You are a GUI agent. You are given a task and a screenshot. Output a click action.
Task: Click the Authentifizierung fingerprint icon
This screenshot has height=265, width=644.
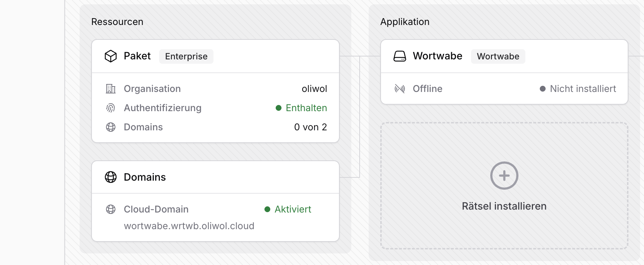(x=111, y=108)
